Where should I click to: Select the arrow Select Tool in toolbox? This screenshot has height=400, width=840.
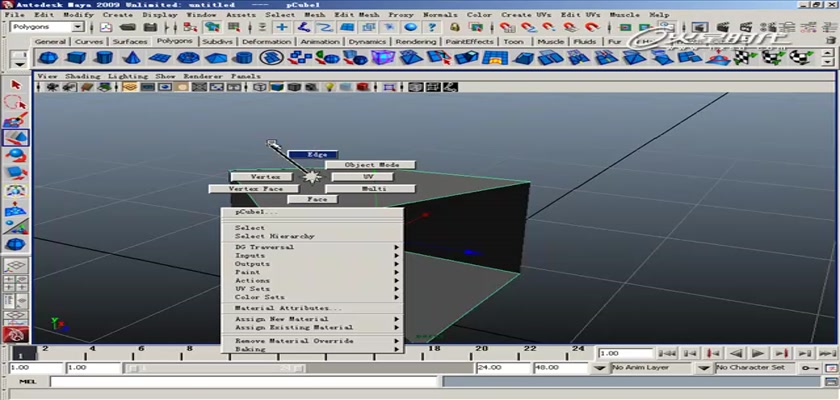(15, 86)
